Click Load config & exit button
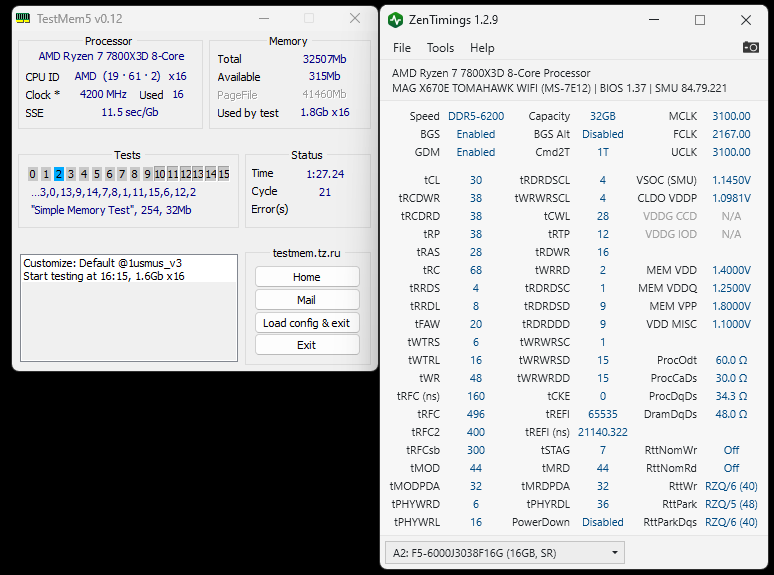This screenshot has height=575, width=774. (307, 323)
